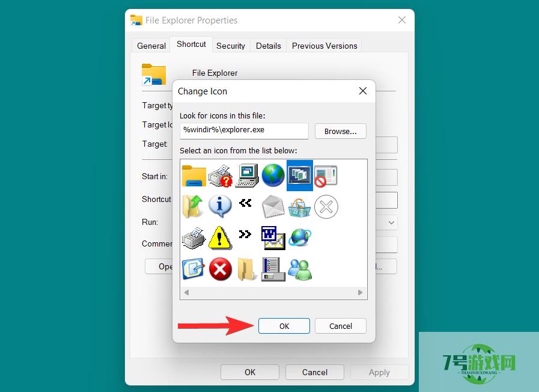Select the highlighted cascading windows icon
Image resolution: width=539 pixels, height=392 pixels.
pos(300,176)
